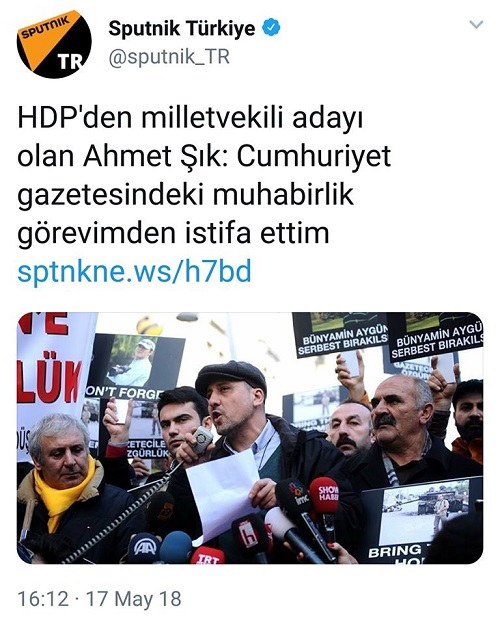The width and height of the screenshot is (500, 624).
Task: Click the TR letters on Sputnik logo
Action: [70, 62]
